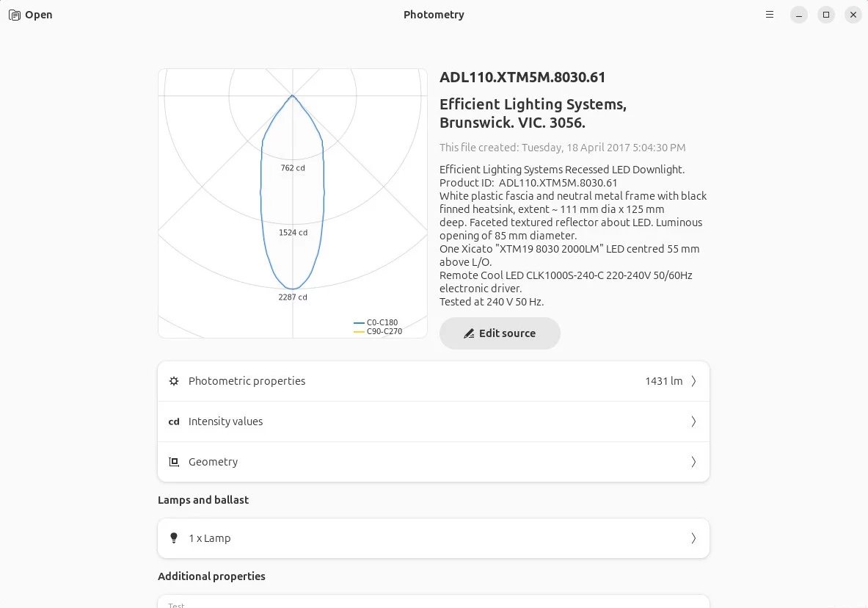Click the 1431 lm value

coord(663,381)
